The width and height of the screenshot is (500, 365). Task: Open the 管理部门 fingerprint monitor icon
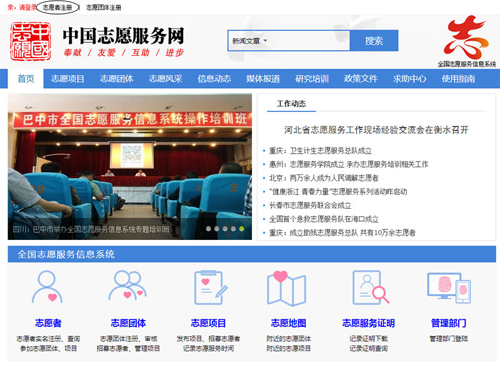[x=449, y=288]
